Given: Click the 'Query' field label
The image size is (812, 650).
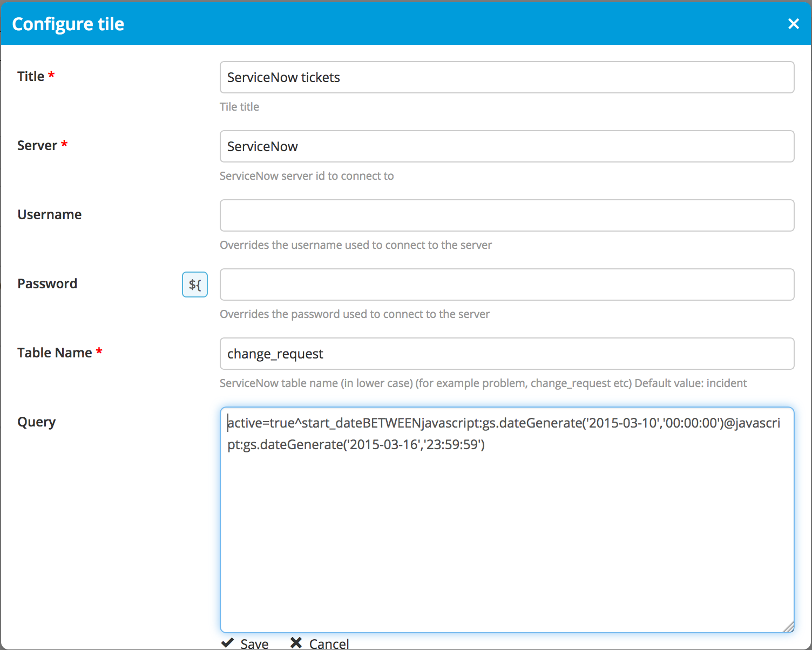Looking at the screenshot, I should pos(37,422).
